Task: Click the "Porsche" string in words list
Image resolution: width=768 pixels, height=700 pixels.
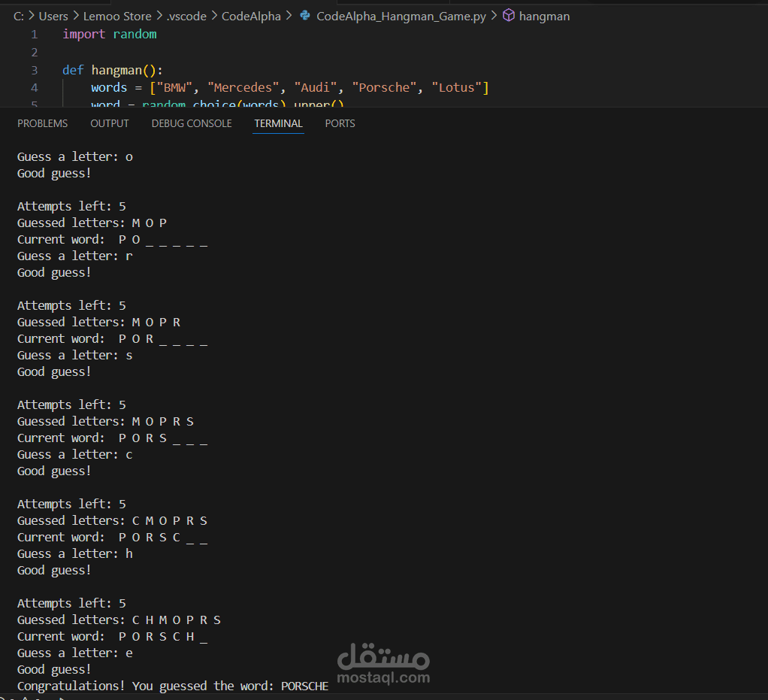Action: 384,88
